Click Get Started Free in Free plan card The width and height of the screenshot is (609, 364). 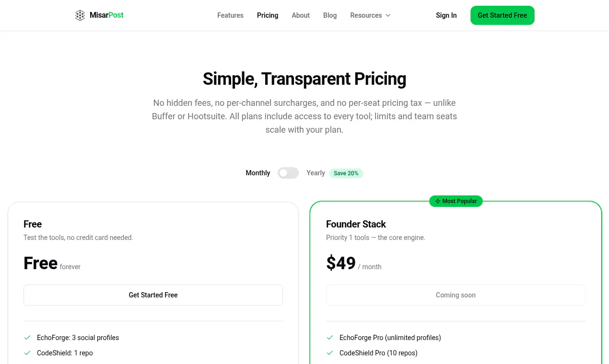click(153, 295)
